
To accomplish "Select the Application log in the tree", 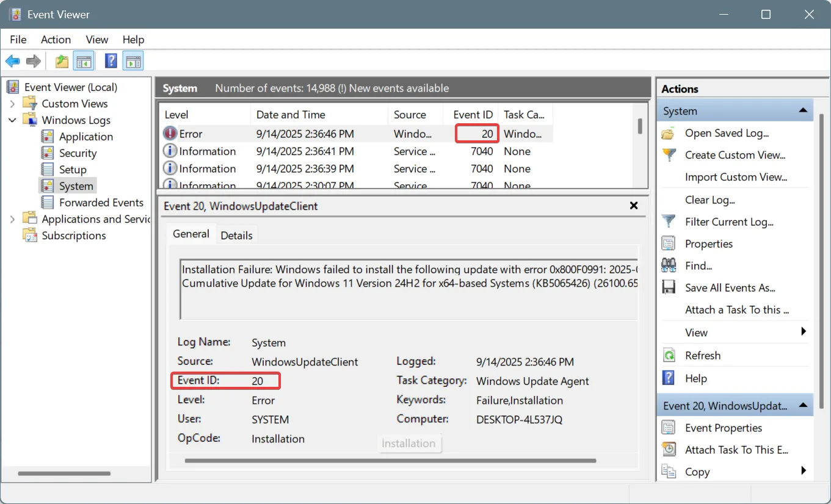I will 85,136.
